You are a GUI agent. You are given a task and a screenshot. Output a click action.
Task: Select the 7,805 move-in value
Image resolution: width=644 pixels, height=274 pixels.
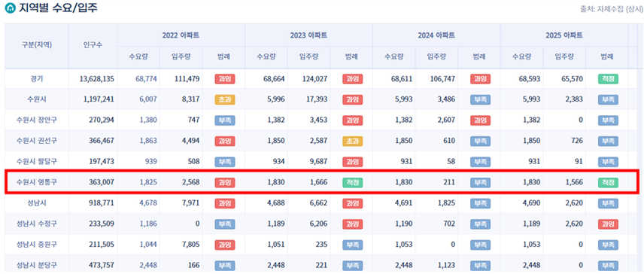coord(191,245)
